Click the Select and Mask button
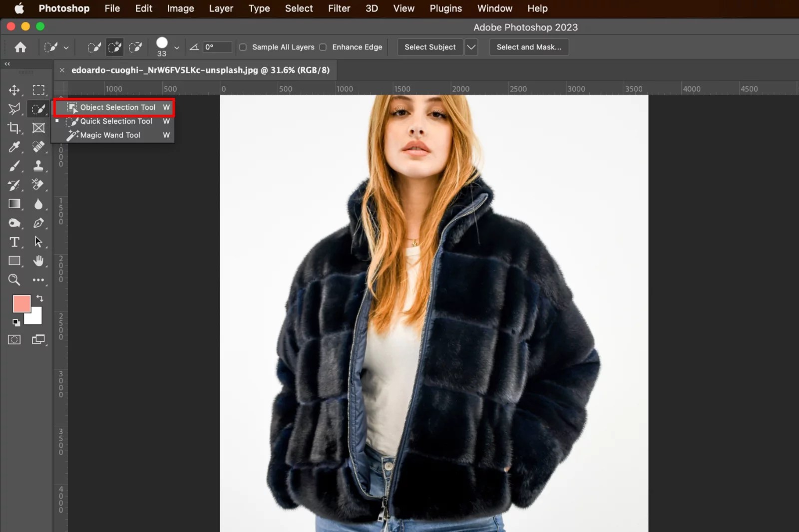Image resolution: width=799 pixels, height=532 pixels. click(529, 47)
